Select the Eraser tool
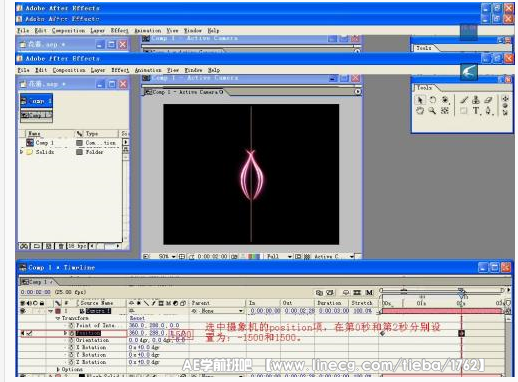 pos(488,99)
